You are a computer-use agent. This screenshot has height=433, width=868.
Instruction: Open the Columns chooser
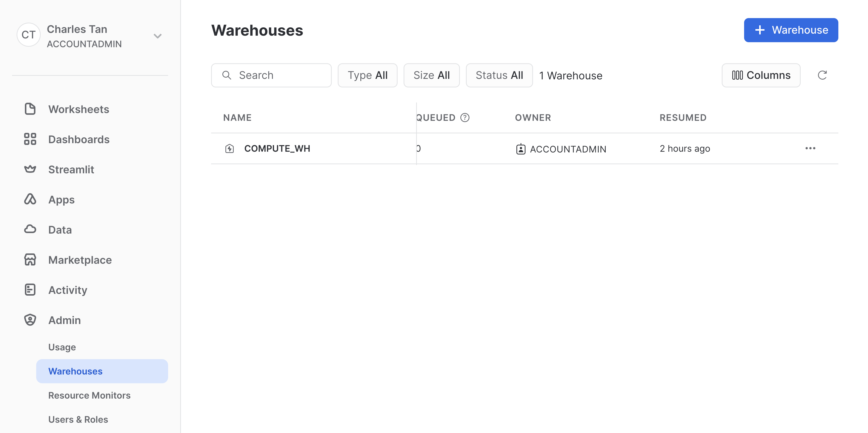coord(761,75)
